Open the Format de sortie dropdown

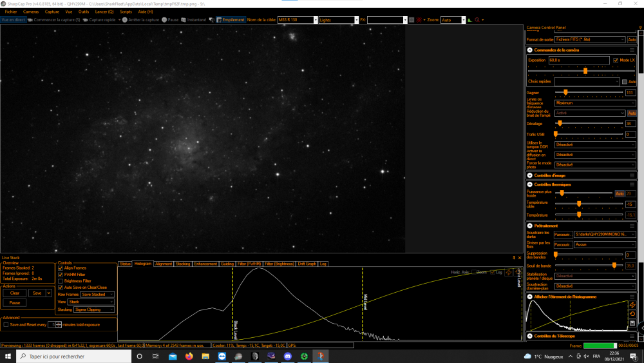coord(590,39)
